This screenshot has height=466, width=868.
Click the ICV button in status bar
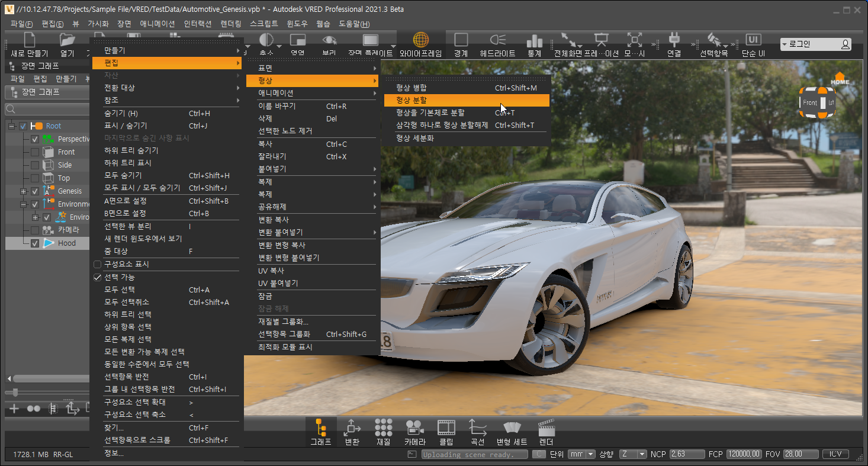835,454
